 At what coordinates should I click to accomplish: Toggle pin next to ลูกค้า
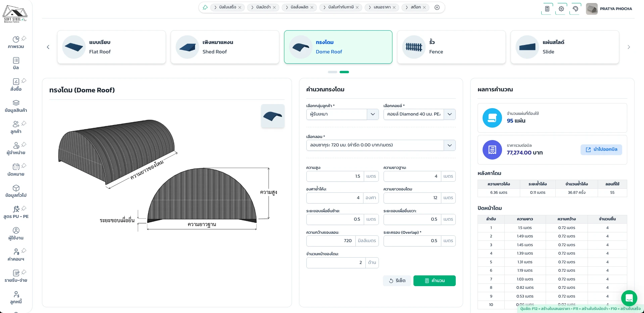[24, 123]
